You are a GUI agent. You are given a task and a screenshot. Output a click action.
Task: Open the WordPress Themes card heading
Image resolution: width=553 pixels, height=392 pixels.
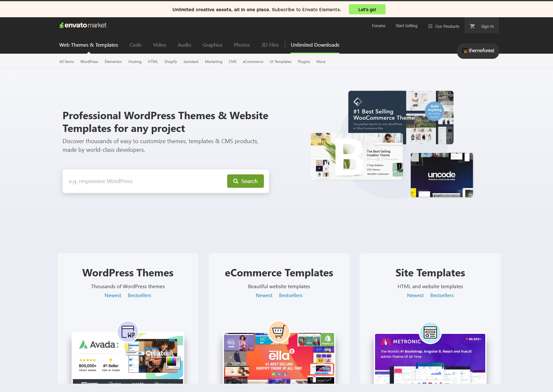(128, 273)
